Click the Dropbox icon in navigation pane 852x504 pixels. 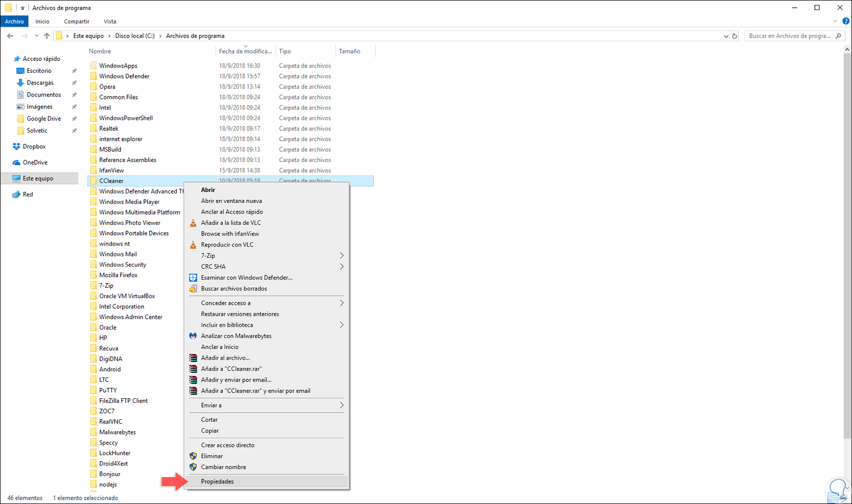point(17,147)
